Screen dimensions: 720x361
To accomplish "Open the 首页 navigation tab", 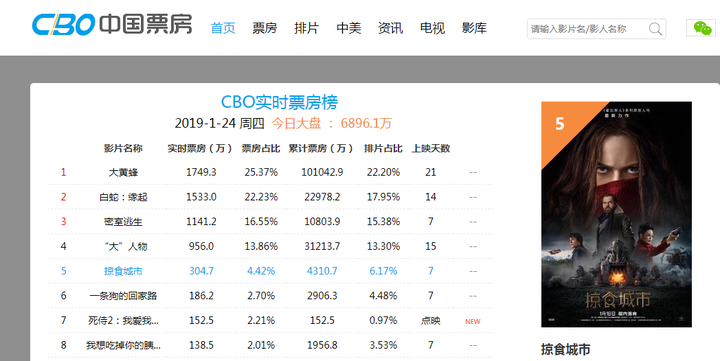I will [x=223, y=28].
